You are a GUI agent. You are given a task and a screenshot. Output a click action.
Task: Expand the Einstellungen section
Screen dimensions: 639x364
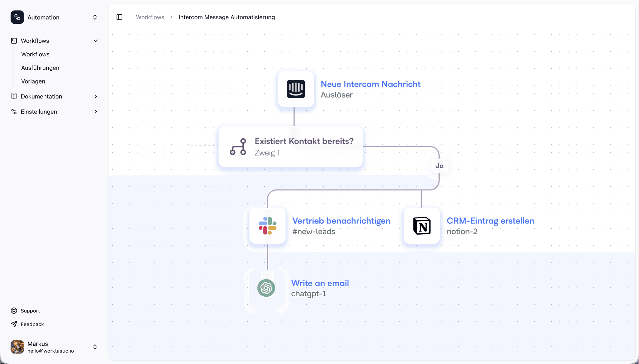[96, 112]
